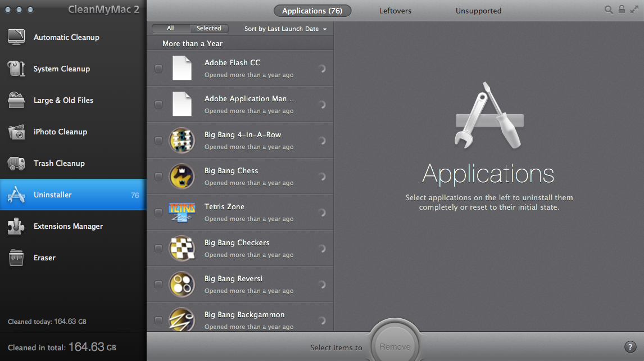This screenshot has height=361, width=644.
Task: Click the Trash Cleanup truck icon
Action: [16, 163]
